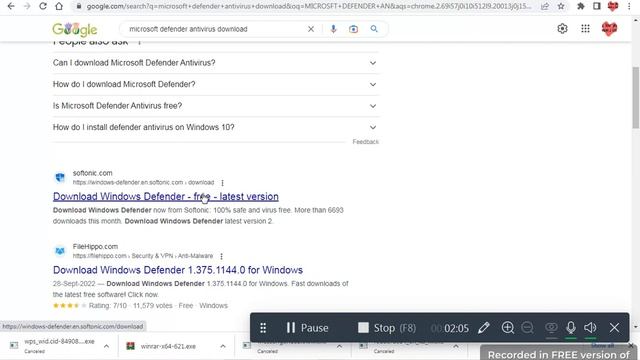640x360 pixels.
Task: Click the softonic result favicon
Action: click(60, 178)
